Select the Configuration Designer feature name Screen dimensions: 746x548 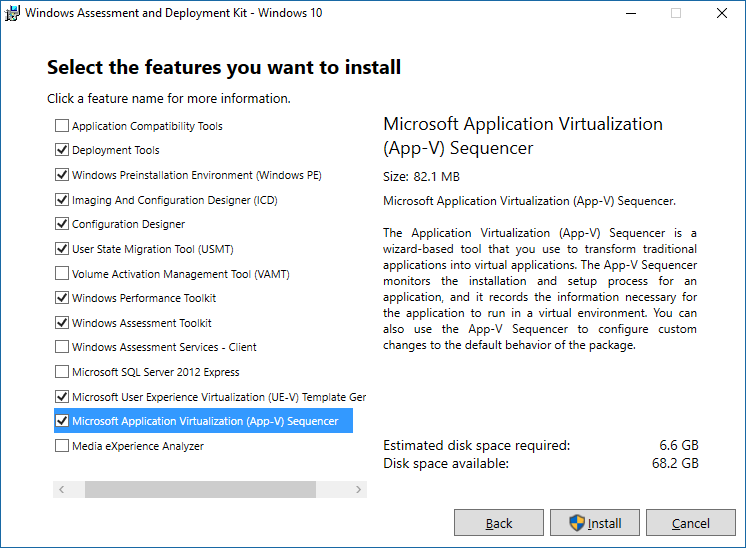click(128, 224)
